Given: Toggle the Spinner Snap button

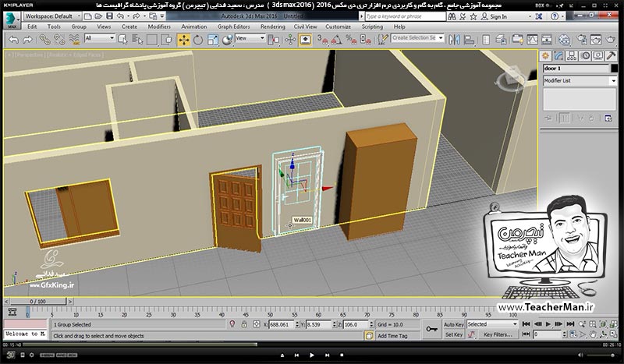Looking at the screenshot, I should (x=365, y=40).
